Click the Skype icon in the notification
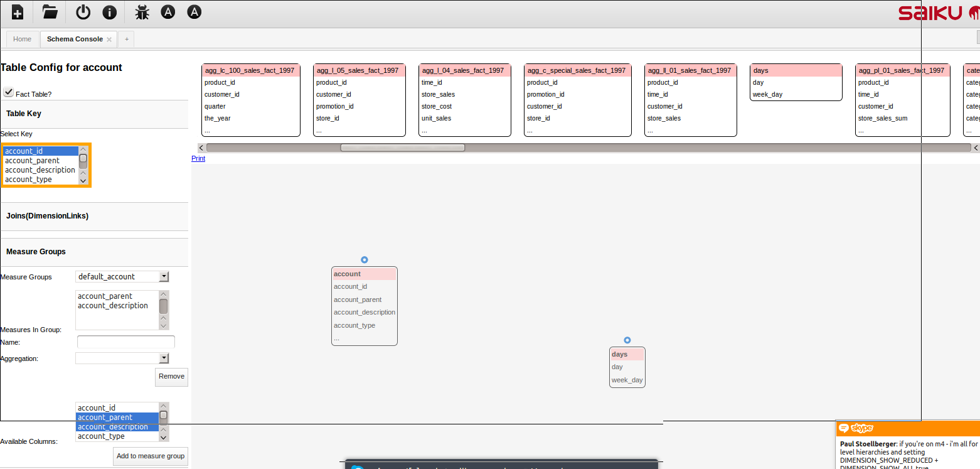This screenshot has width=980, height=469. pos(856,428)
